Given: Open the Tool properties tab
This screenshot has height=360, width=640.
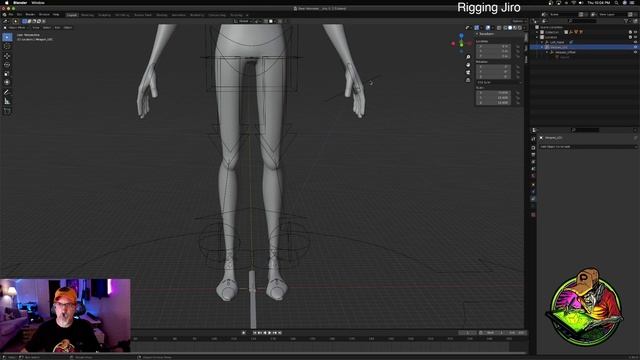Looking at the screenshot, I should point(533,140).
